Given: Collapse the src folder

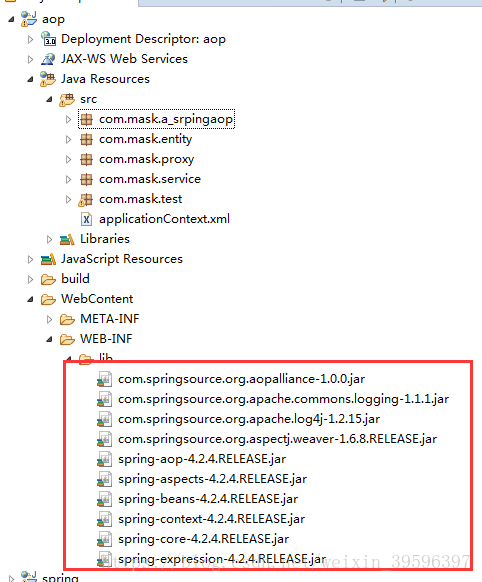Looking at the screenshot, I should coord(49,99).
